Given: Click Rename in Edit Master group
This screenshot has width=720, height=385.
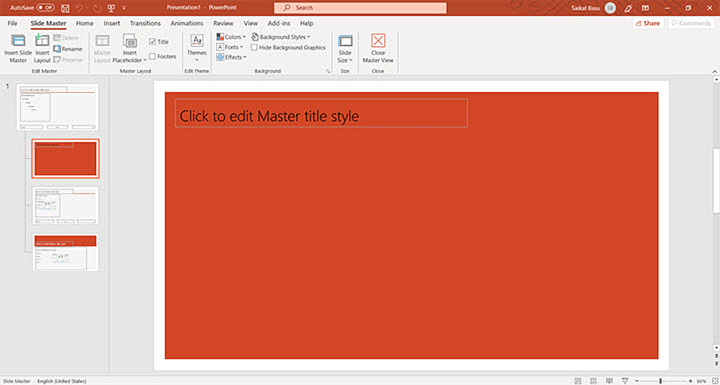Looking at the screenshot, I should [x=68, y=49].
